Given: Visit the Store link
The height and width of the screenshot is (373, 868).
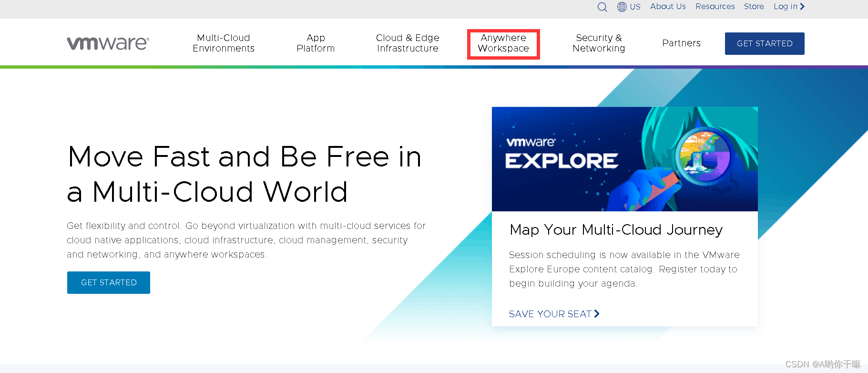Looking at the screenshot, I should point(754,6).
